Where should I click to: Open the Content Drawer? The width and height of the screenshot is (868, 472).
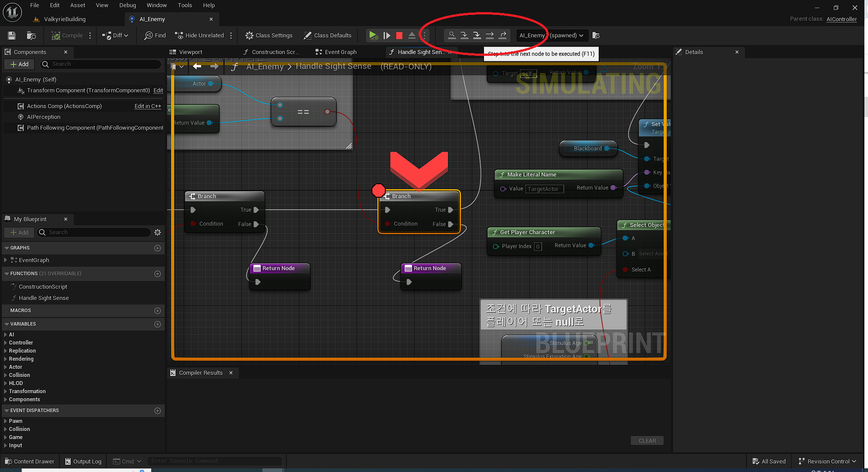point(29,462)
